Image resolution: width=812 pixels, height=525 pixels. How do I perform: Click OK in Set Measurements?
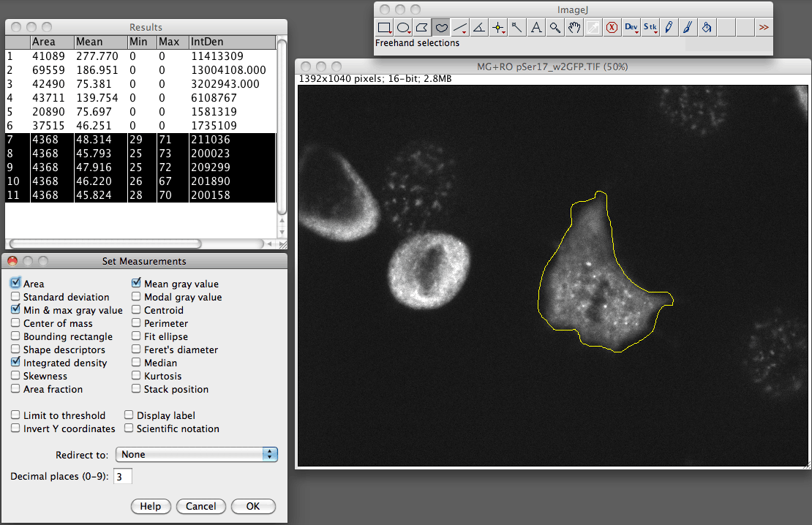[253, 506]
